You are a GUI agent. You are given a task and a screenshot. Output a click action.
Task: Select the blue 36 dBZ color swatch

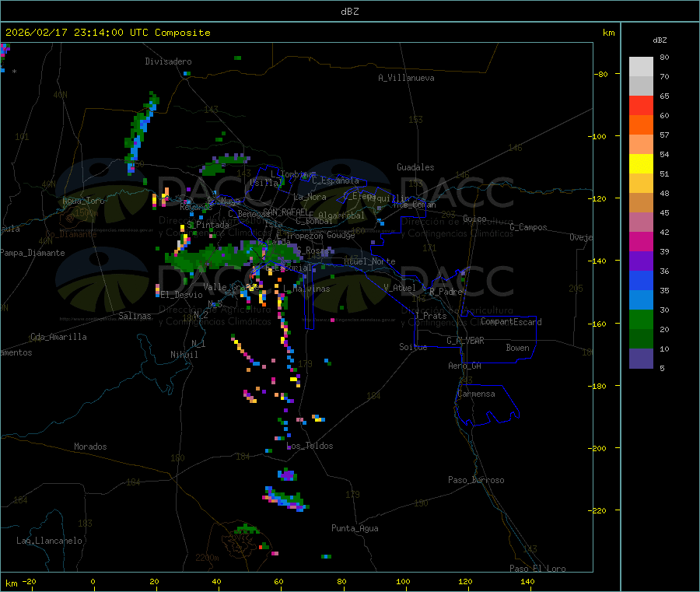tap(641, 280)
